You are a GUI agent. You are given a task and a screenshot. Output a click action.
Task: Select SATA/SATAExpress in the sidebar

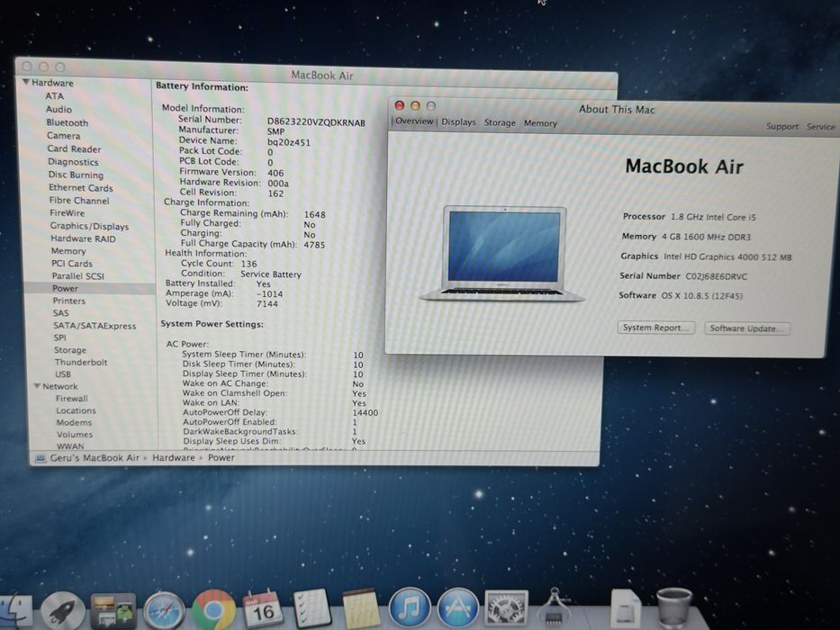(95, 326)
